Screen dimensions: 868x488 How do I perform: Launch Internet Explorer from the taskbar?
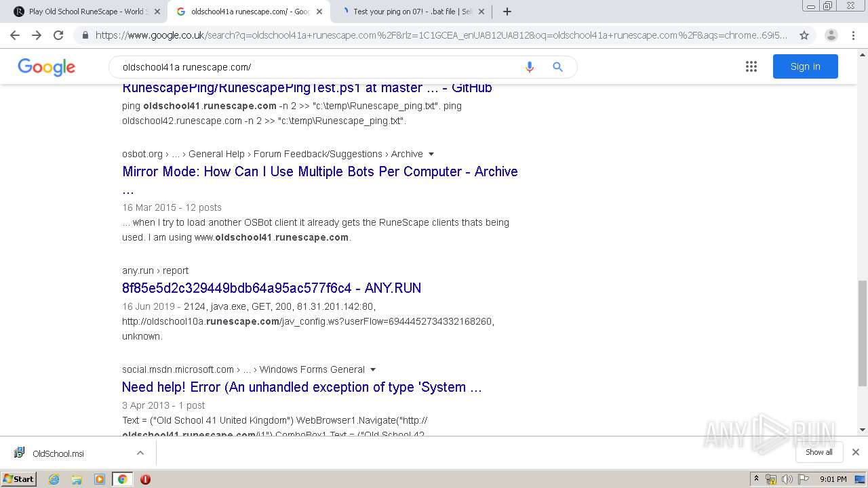click(54, 479)
